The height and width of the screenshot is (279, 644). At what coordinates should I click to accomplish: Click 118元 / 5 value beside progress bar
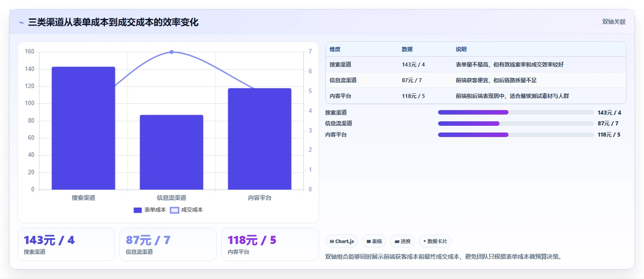609,135
